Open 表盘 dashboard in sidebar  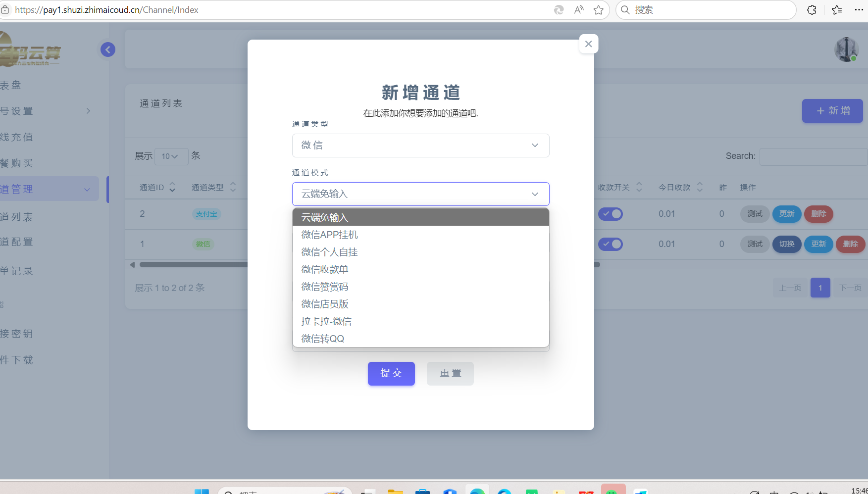[x=11, y=85]
